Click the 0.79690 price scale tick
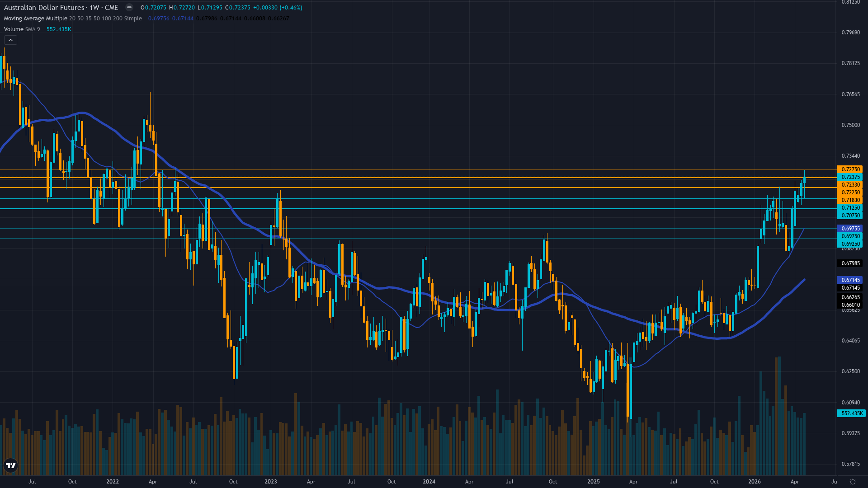Viewport: 868px width, 488px height. [x=850, y=33]
